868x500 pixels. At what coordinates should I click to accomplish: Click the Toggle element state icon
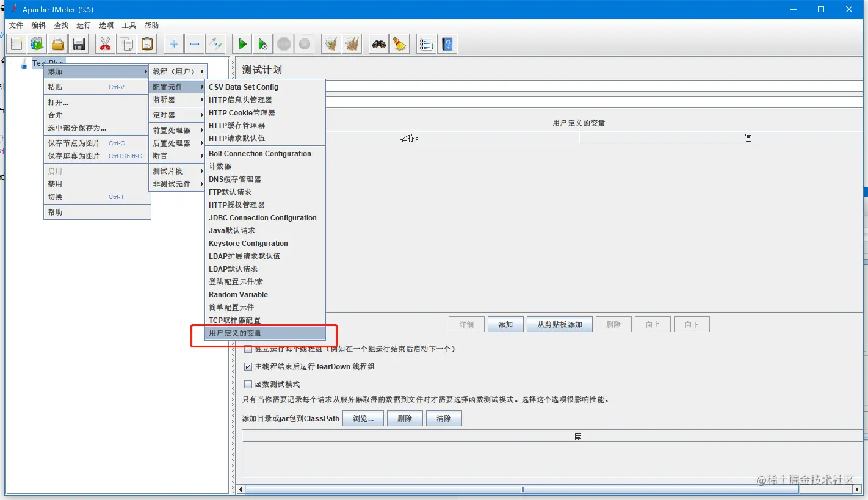[x=215, y=44]
